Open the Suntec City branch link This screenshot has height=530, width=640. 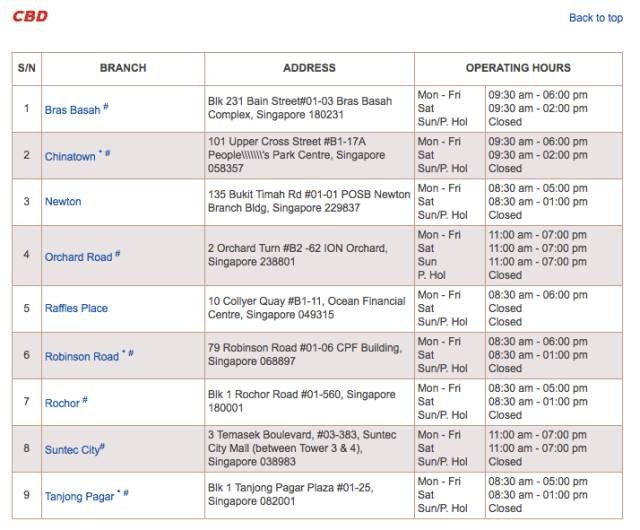point(72,451)
